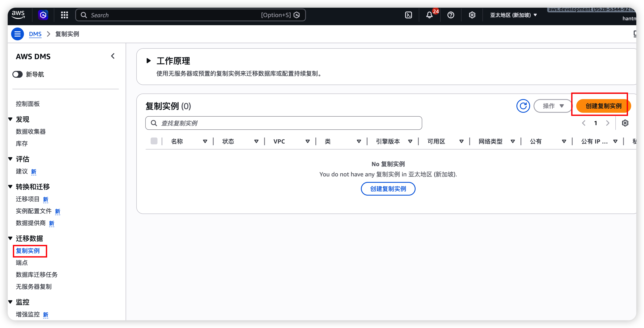Open the settings gear in top navbar

tap(472, 15)
